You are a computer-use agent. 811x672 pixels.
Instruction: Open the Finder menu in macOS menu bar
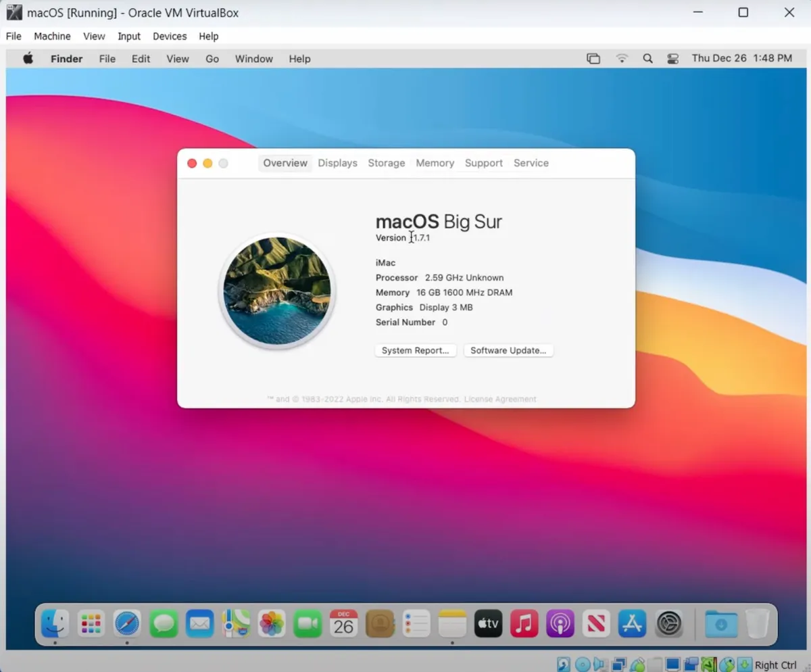(x=67, y=59)
